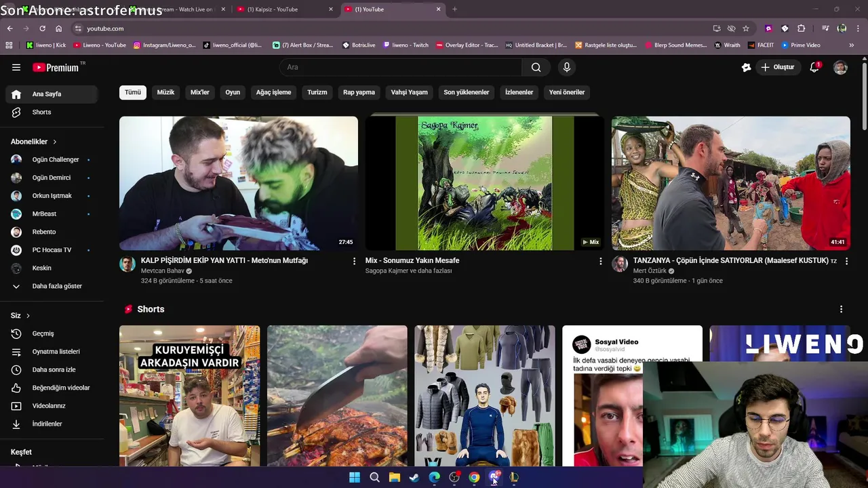Open options for Sonumuz Yakın Mesafe mix
Screen dimensions: 868x488
pos(600,261)
